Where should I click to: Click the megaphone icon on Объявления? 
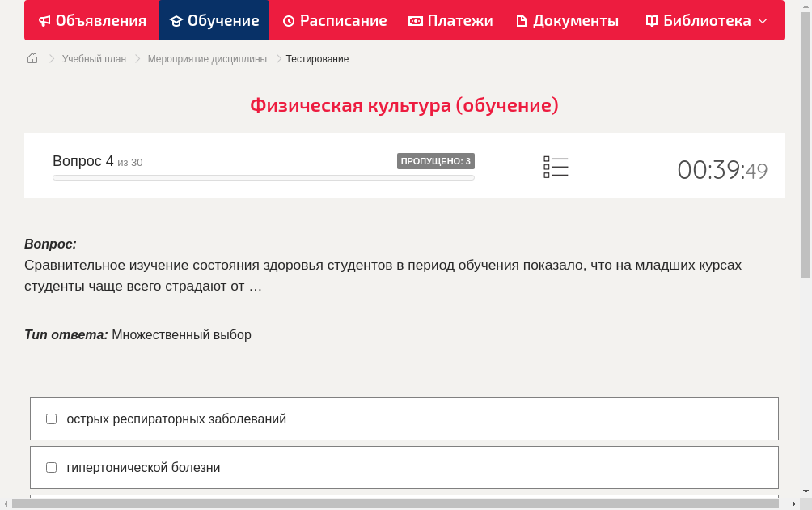pyautogui.click(x=44, y=20)
